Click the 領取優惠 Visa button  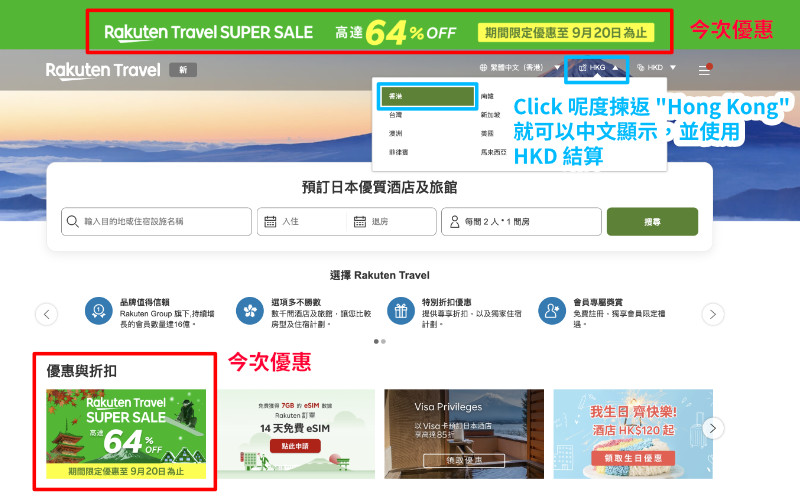coord(464,460)
